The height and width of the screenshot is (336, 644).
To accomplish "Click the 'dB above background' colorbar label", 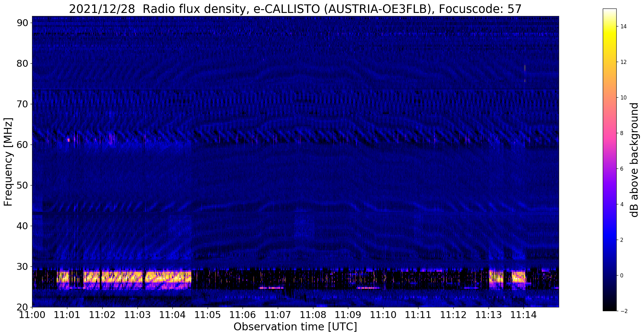I will coord(634,160).
